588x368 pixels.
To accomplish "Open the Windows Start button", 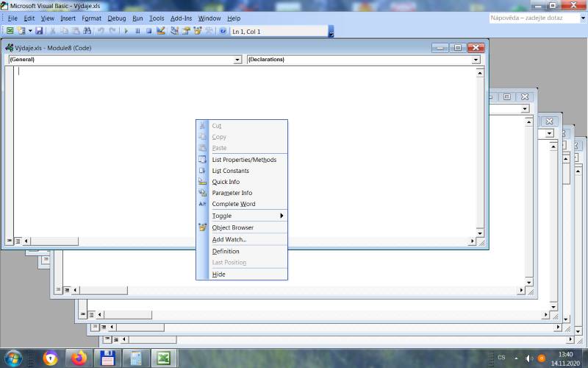I will click(13, 358).
